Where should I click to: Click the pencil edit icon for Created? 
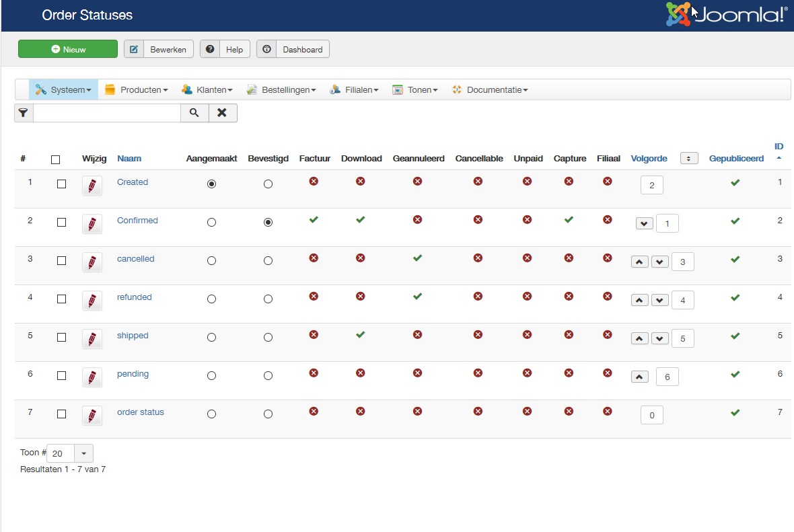(92, 186)
